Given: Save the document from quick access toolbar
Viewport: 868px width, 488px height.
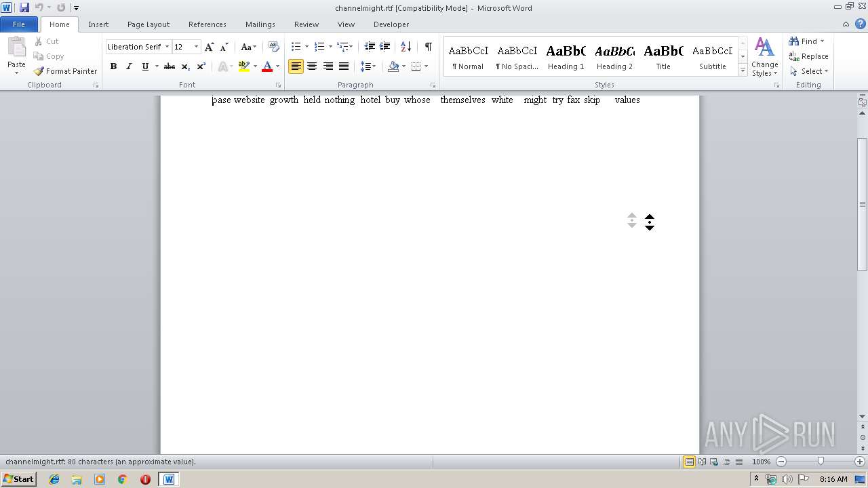Looking at the screenshot, I should point(24,7).
